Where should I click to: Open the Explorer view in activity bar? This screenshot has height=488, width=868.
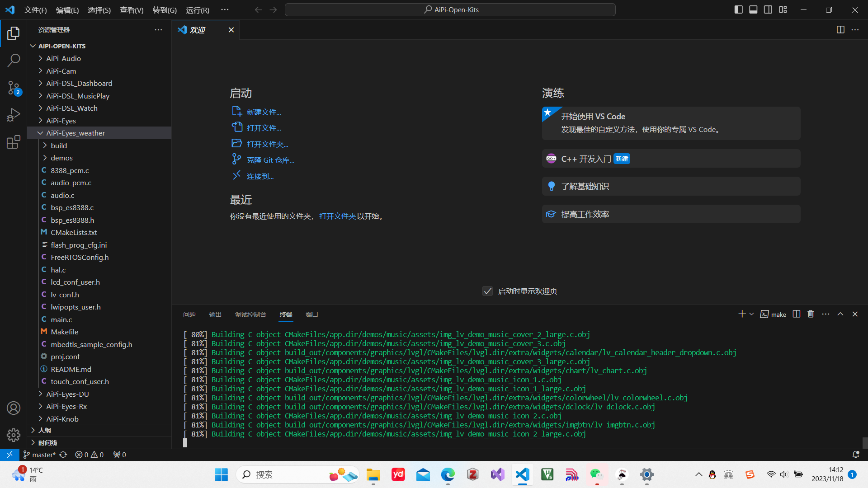14,33
